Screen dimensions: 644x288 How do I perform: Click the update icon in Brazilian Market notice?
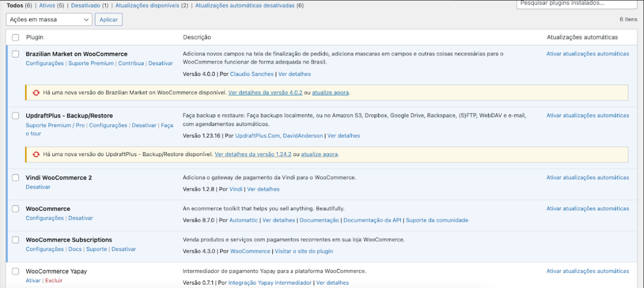click(x=36, y=93)
